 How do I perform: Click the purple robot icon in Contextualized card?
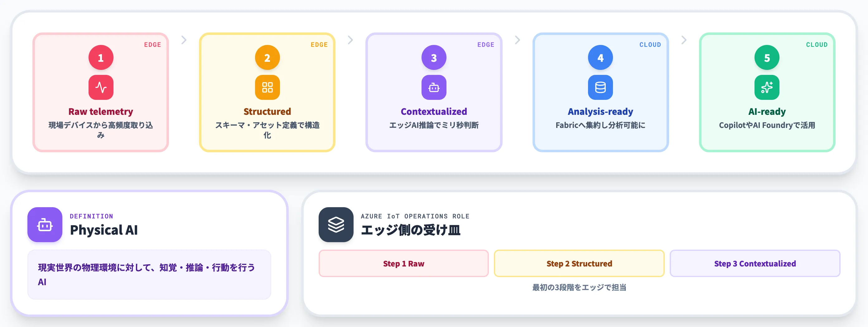pyautogui.click(x=434, y=87)
